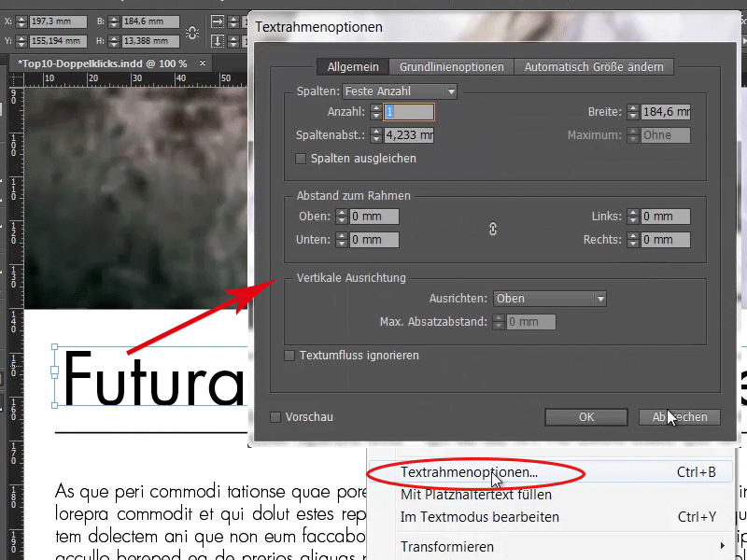Open the Spalten Feste Anzahl dropdown
This screenshot has width=747, height=560.
pyautogui.click(x=400, y=91)
